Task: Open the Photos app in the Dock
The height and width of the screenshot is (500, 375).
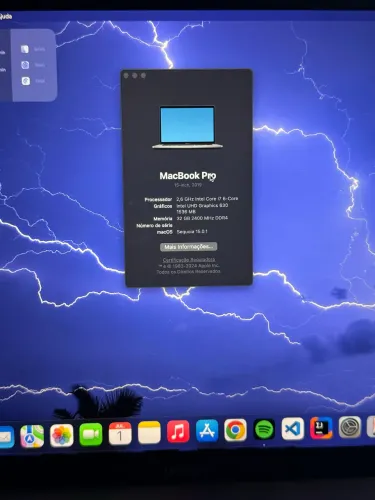Action: tap(62, 435)
